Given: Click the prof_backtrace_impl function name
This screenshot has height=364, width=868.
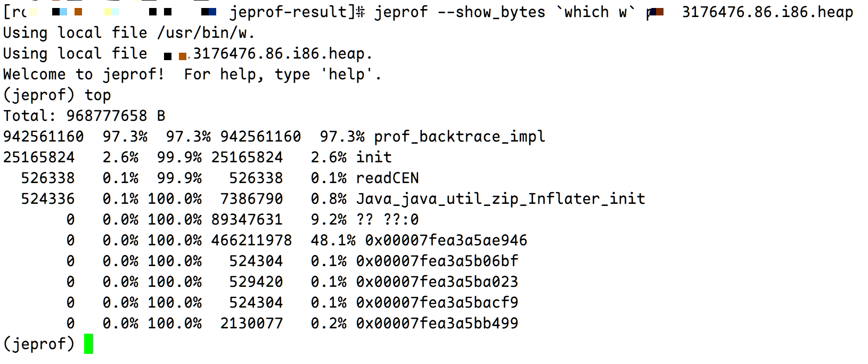Looking at the screenshot, I should click(x=459, y=137).
